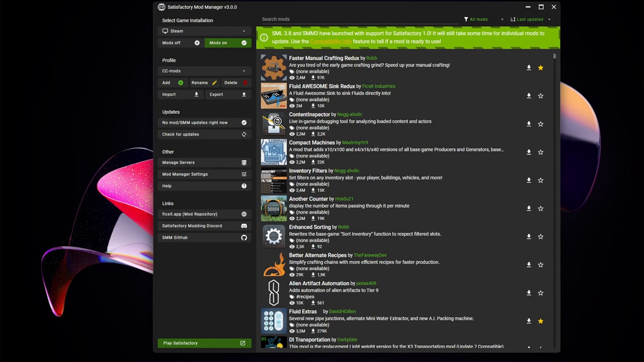Open the Another Counter thumbnail

274,208
